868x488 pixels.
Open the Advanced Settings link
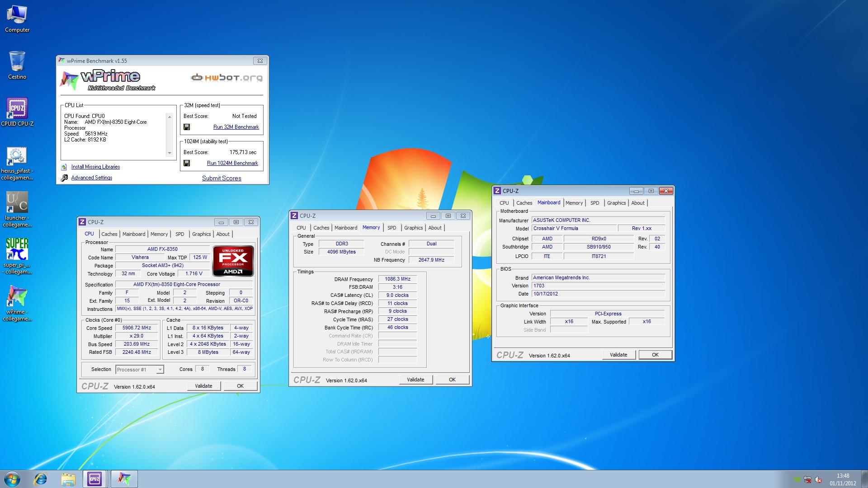92,178
